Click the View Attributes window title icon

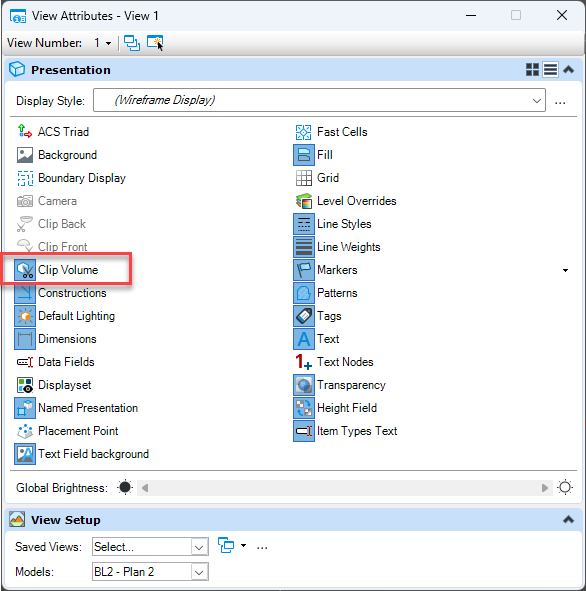(x=18, y=17)
